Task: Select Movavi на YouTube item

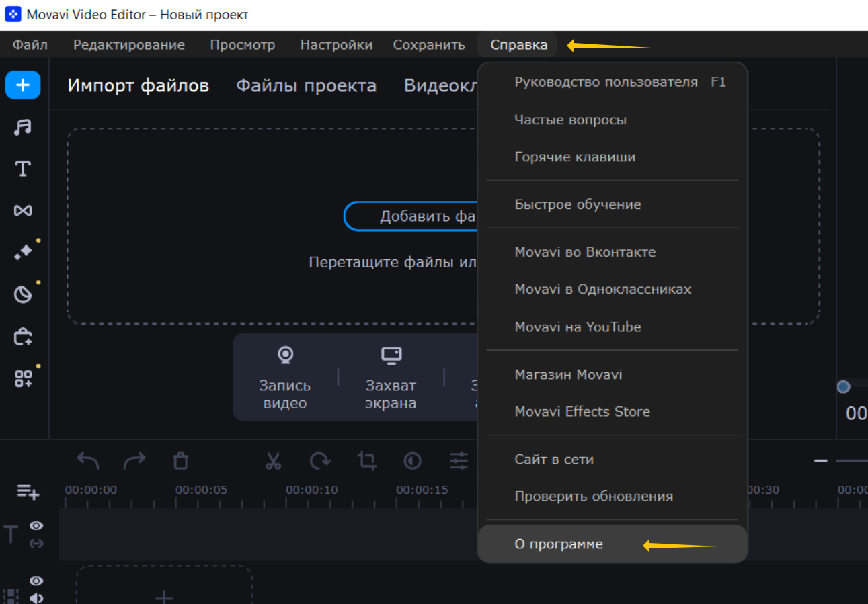Action: pos(613,327)
